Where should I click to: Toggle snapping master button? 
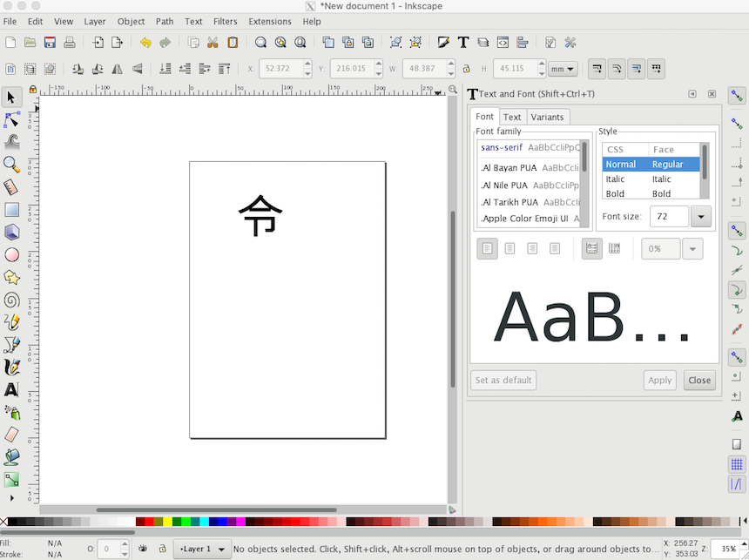pyautogui.click(x=737, y=96)
